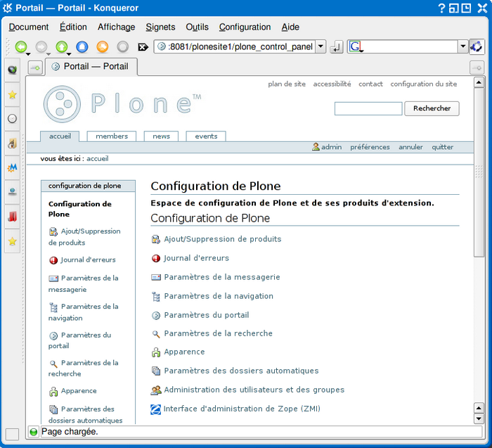Close current tab with right tab-bar button
Screen dimensions: 492x448
(x=477, y=68)
